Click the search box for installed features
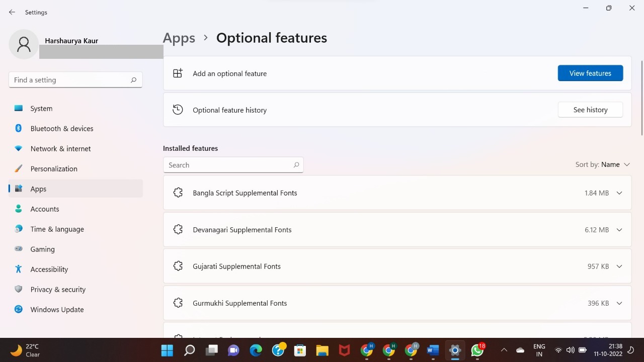The image size is (644, 362). (x=233, y=164)
